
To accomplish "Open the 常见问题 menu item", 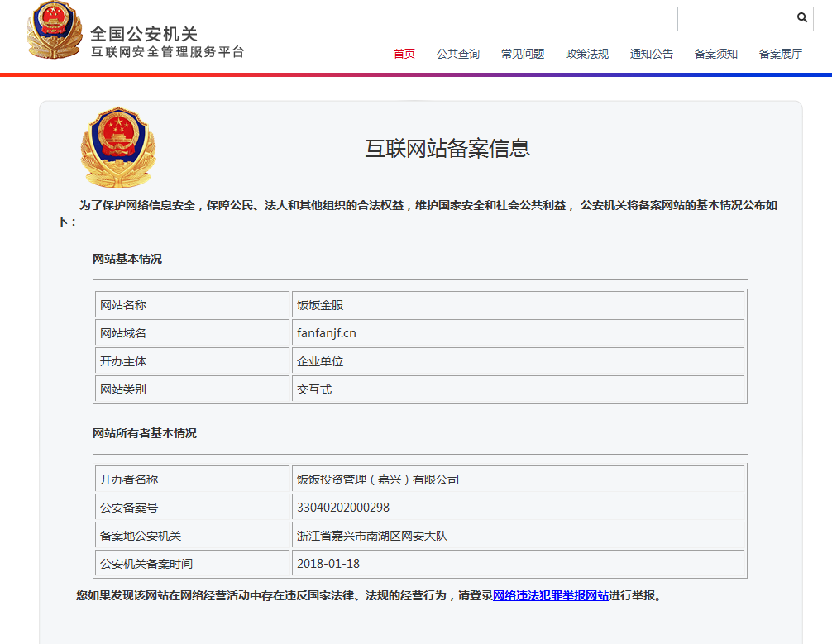I will 523,54.
